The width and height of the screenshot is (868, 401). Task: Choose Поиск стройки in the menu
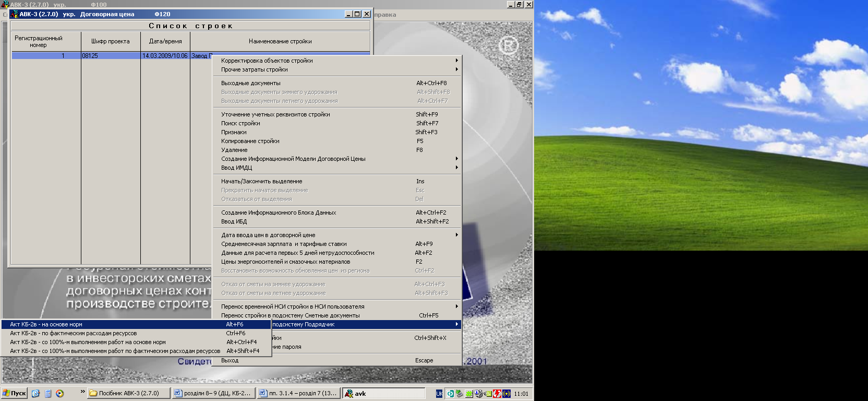(337, 123)
